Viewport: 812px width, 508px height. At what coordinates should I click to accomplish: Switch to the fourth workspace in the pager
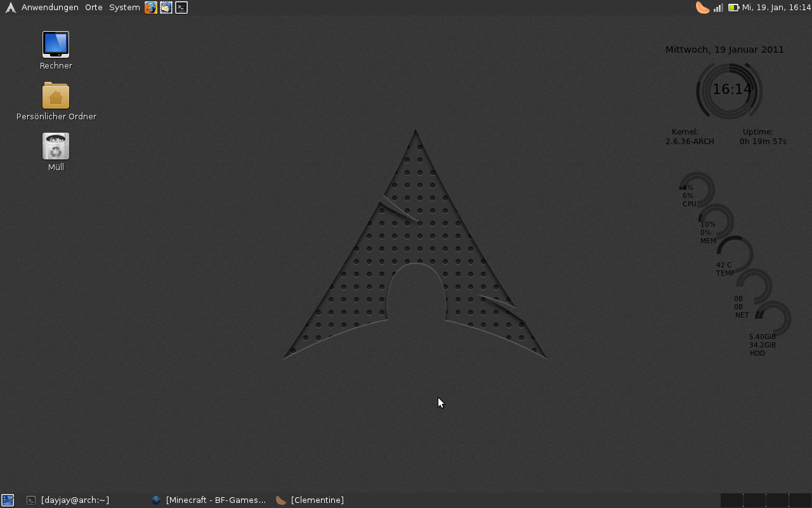pyautogui.click(x=800, y=500)
